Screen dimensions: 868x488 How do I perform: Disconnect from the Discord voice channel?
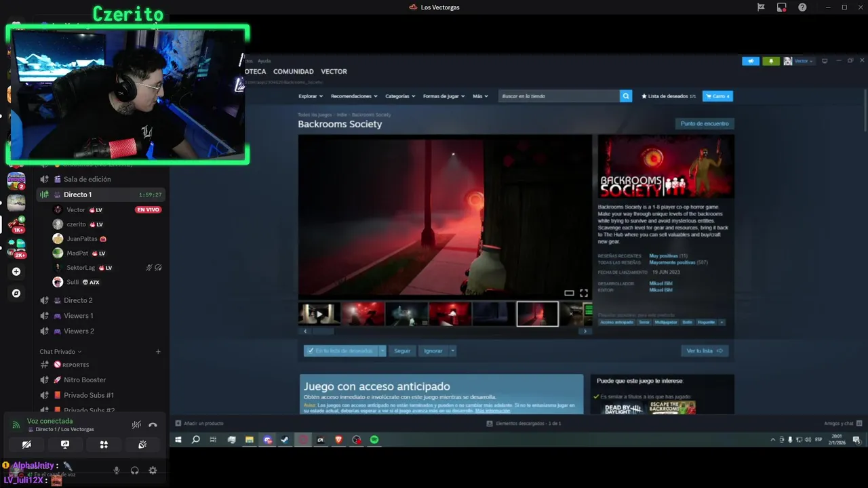click(153, 425)
